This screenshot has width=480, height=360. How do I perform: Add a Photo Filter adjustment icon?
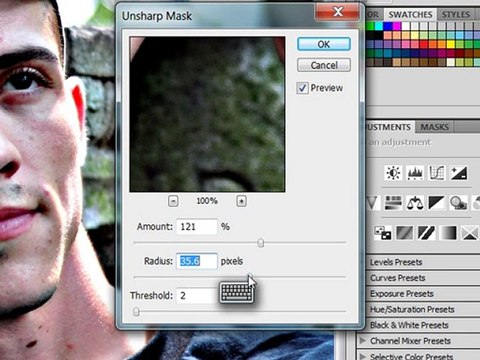pos(459,203)
